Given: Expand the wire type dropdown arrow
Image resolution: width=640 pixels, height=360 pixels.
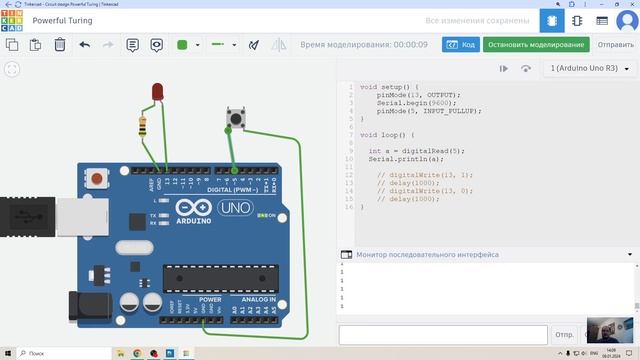Looking at the screenshot, I should (x=234, y=45).
